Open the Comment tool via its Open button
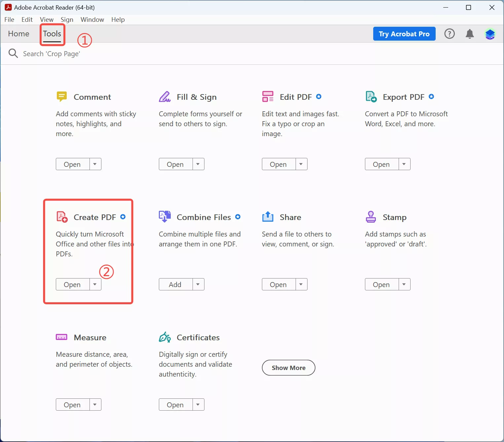Screen dimensions: 504x442 click(72, 164)
